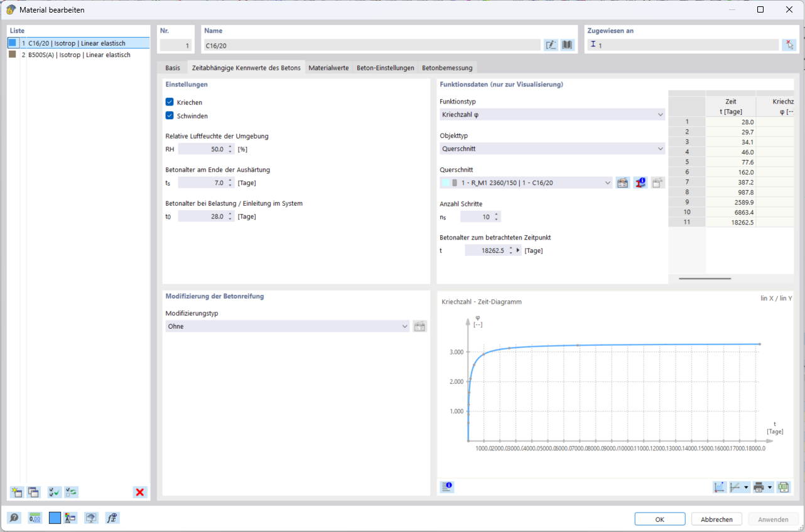The width and height of the screenshot is (805, 532).
Task: Click the RH value field showing 50.0
Action: 202,149
